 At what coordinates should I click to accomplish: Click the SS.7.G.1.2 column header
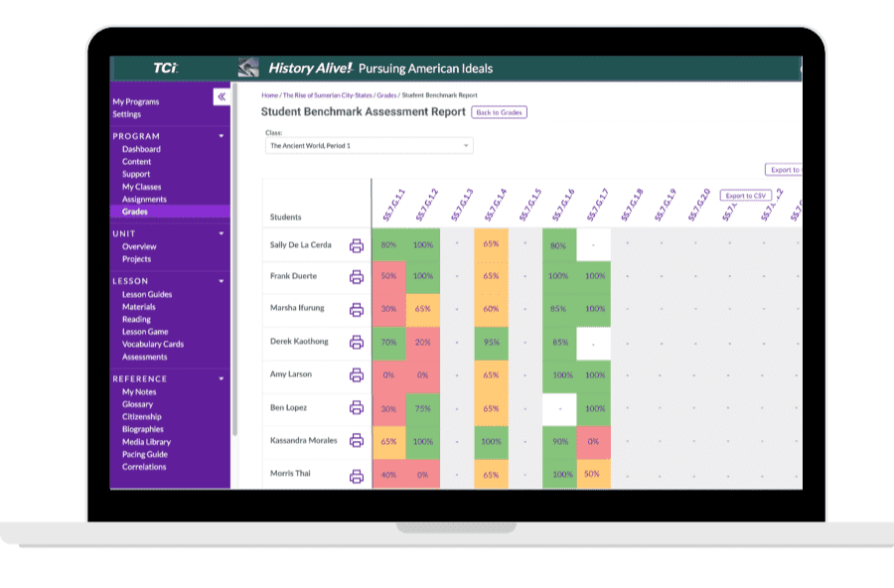tap(426, 205)
